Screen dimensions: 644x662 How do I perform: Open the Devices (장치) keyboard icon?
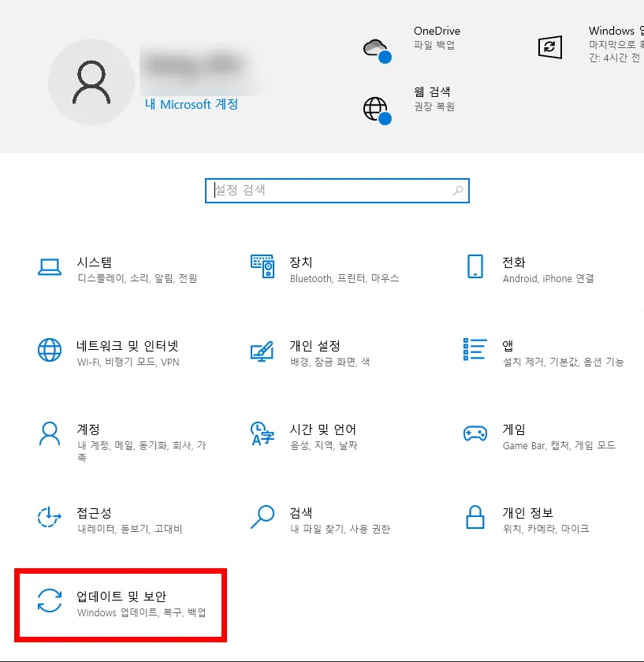262,266
